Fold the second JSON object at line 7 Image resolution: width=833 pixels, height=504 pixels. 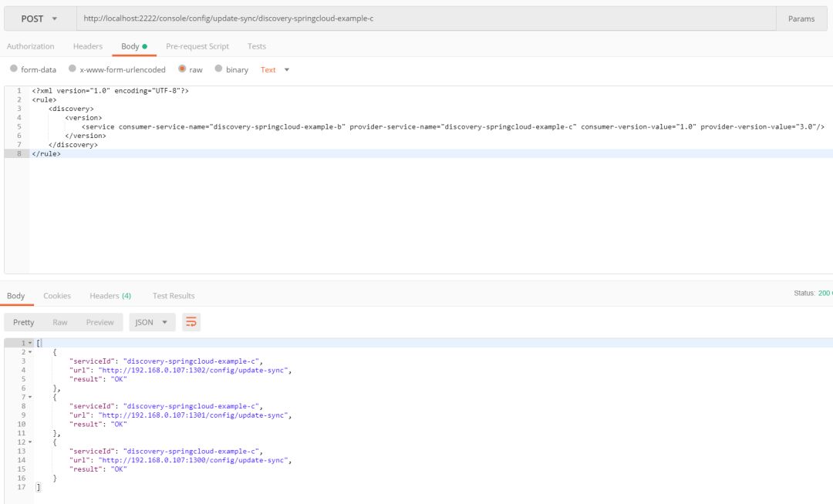pos(30,397)
